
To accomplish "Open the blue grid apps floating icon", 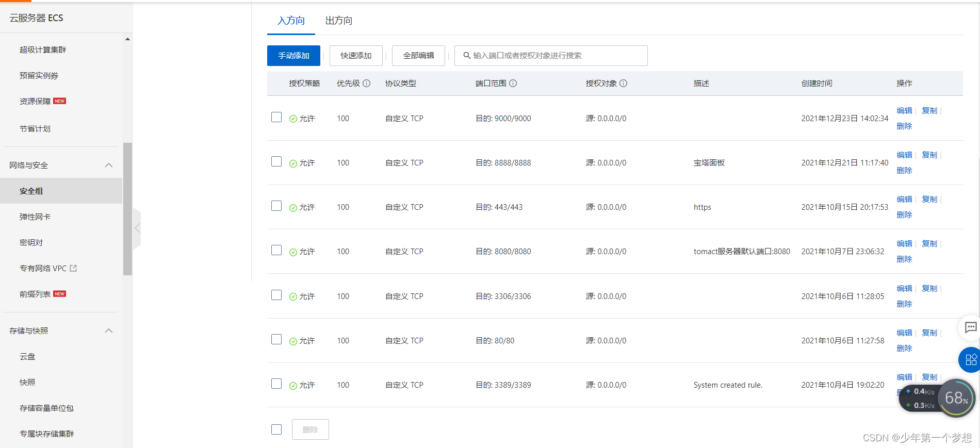I will click(x=970, y=359).
